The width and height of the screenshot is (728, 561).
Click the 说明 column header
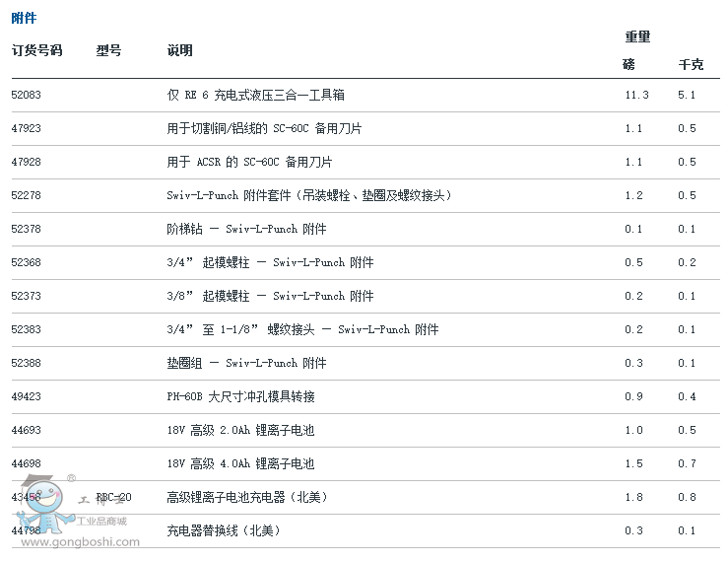(x=179, y=50)
